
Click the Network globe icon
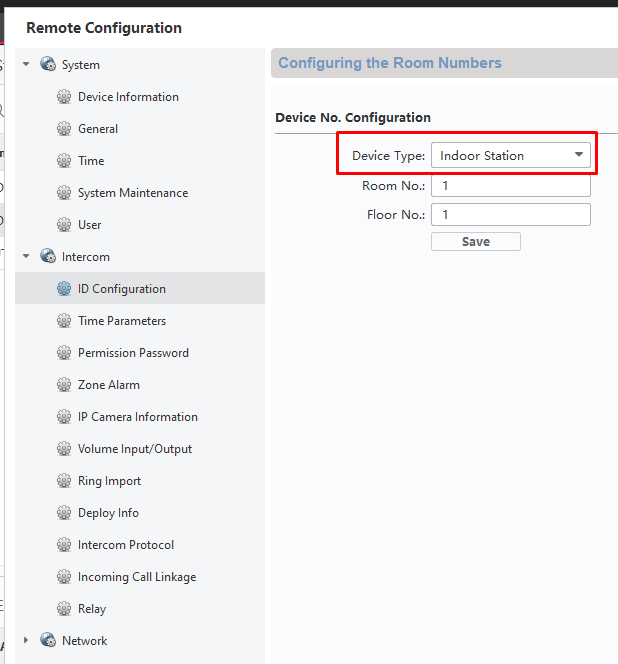click(x=48, y=640)
